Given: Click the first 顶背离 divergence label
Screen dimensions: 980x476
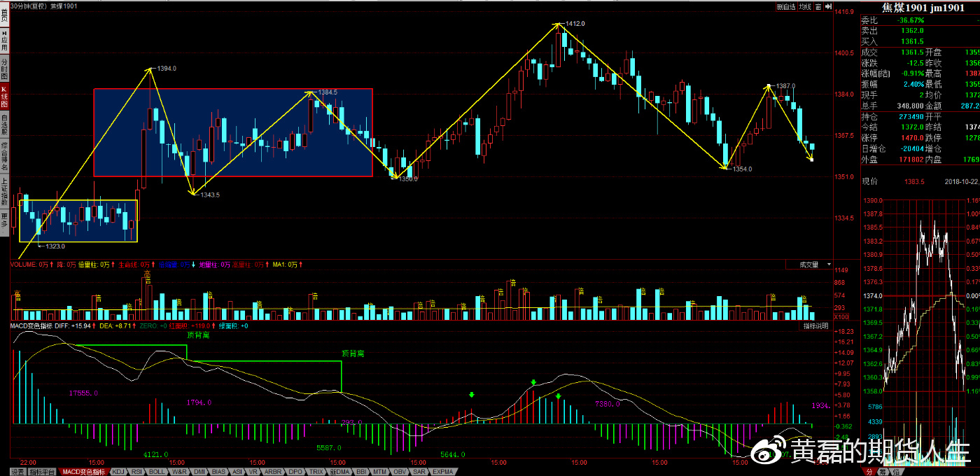Looking at the screenshot, I should pyautogui.click(x=198, y=335).
